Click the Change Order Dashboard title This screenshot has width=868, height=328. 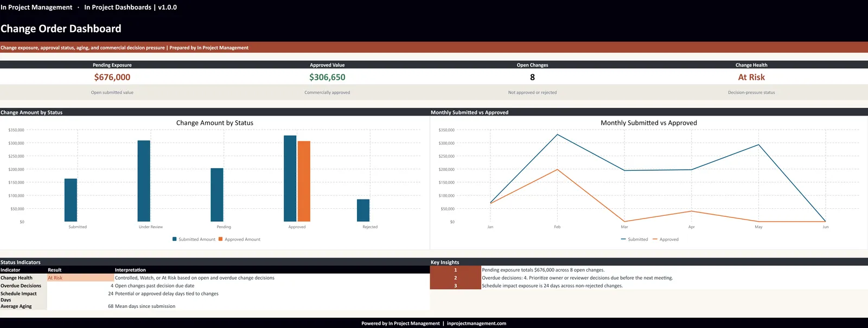61,29
